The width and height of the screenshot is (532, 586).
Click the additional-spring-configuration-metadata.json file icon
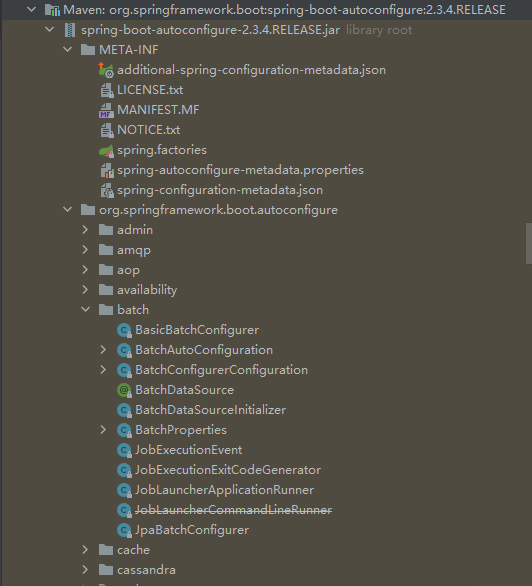106,70
